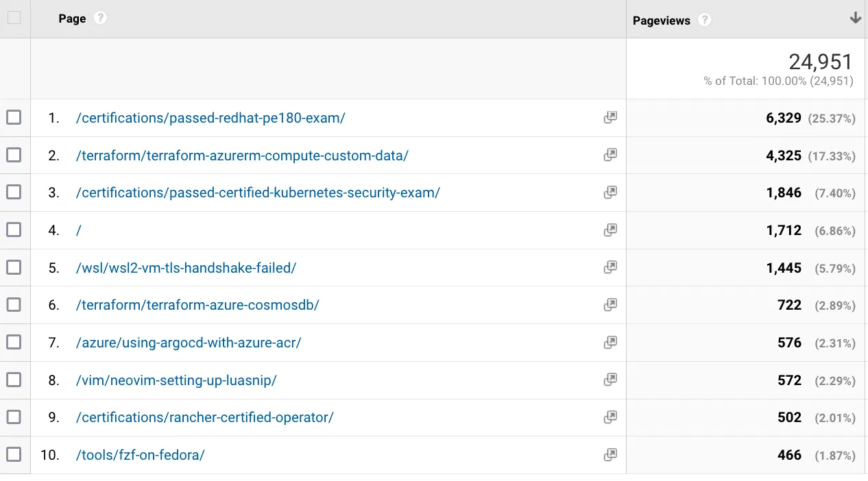Click the total pageviews value 24,951
Screen dimensions: 868x481
(x=821, y=62)
